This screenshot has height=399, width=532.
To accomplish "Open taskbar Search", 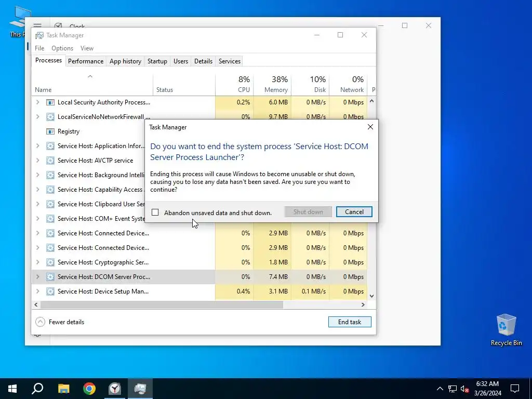I will click(37, 389).
